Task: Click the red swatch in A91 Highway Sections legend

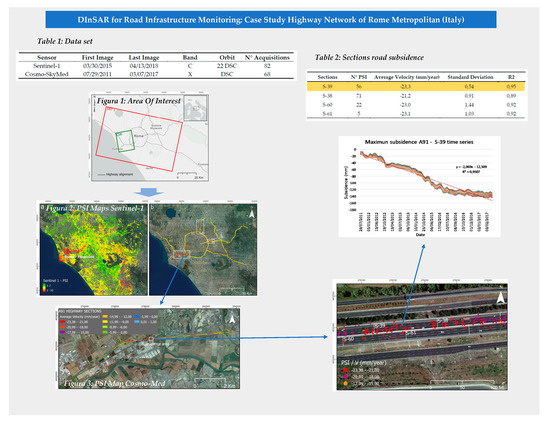Action: click(62, 321)
